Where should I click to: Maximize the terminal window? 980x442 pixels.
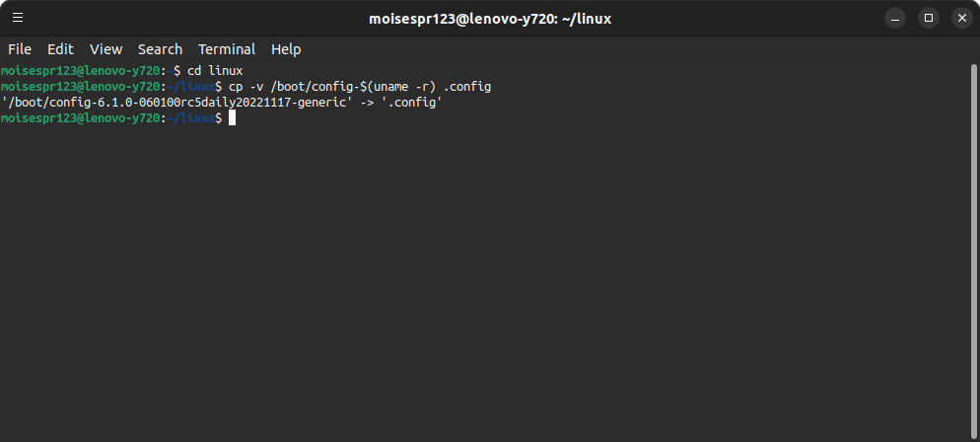click(x=929, y=18)
